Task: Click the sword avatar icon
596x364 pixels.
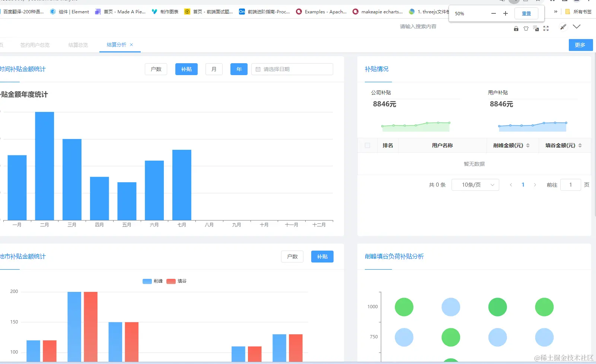Action: (x=563, y=27)
